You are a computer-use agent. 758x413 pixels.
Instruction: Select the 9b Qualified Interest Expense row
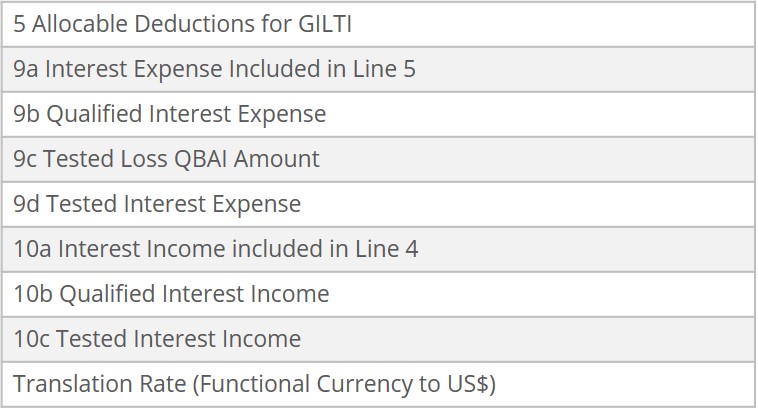(x=378, y=114)
